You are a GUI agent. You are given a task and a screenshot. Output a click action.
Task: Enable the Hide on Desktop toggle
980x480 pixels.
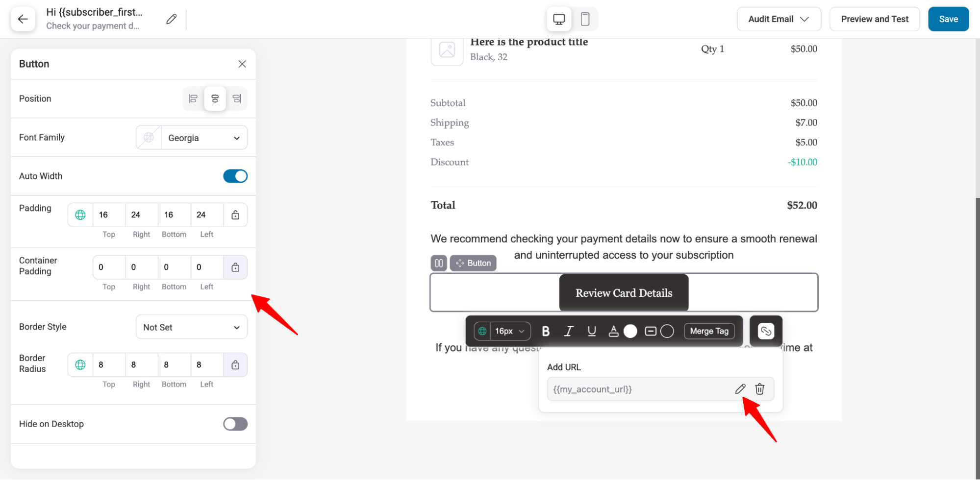(235, 424)
